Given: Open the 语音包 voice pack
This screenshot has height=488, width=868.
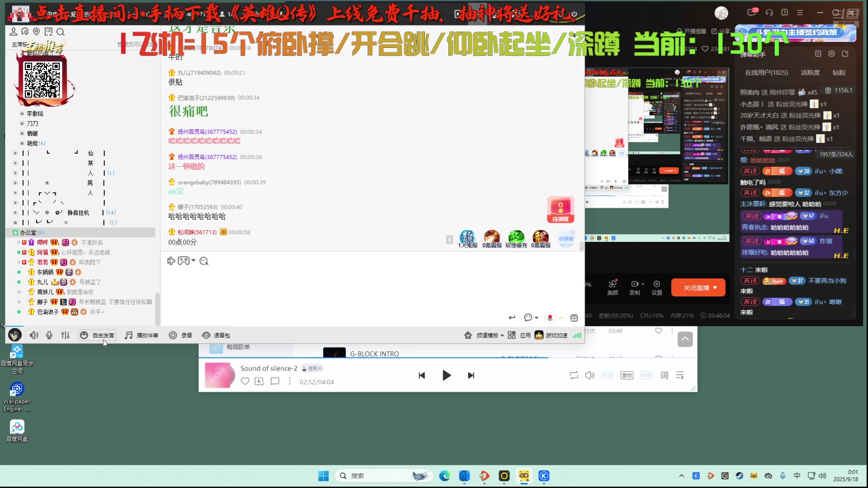Looking at the screenshot, I should point(216,335).
